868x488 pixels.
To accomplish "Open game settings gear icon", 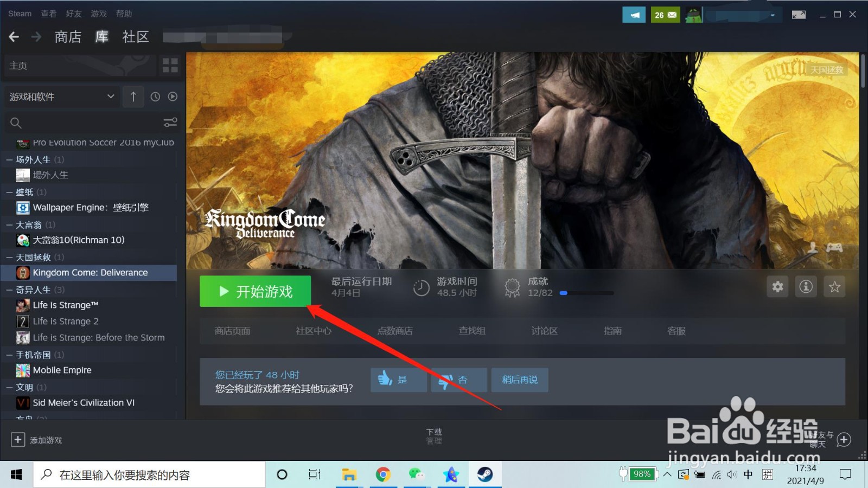I will point(778,286).
